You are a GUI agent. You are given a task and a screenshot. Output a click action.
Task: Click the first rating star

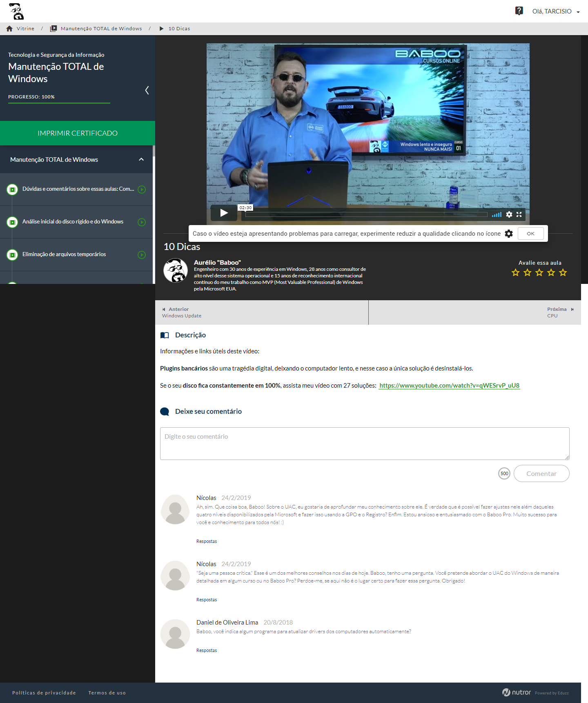pos(515,272)
